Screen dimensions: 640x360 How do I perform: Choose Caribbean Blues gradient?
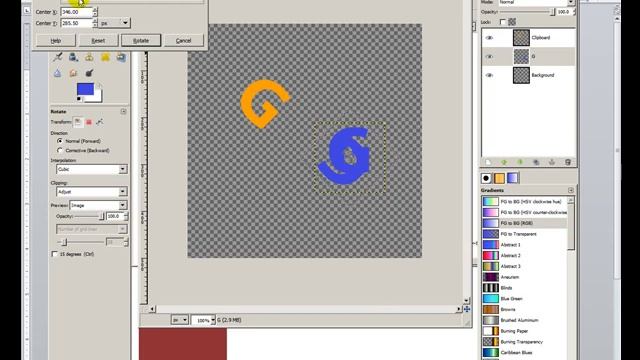[x=524, y=352]
